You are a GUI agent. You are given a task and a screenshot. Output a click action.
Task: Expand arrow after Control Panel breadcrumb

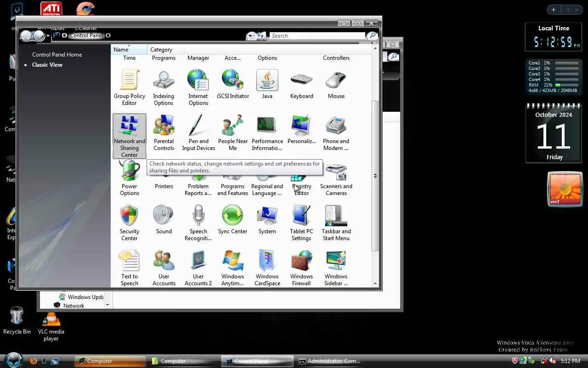point(108,35)
